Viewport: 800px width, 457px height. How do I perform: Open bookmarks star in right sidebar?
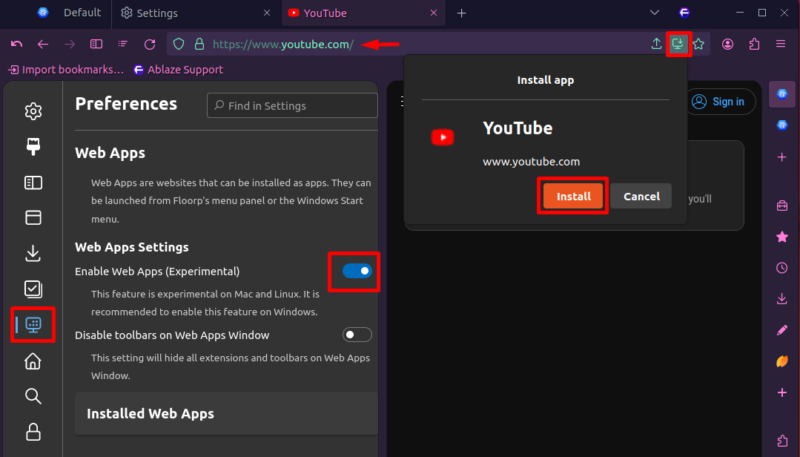(x=782, y=237)
